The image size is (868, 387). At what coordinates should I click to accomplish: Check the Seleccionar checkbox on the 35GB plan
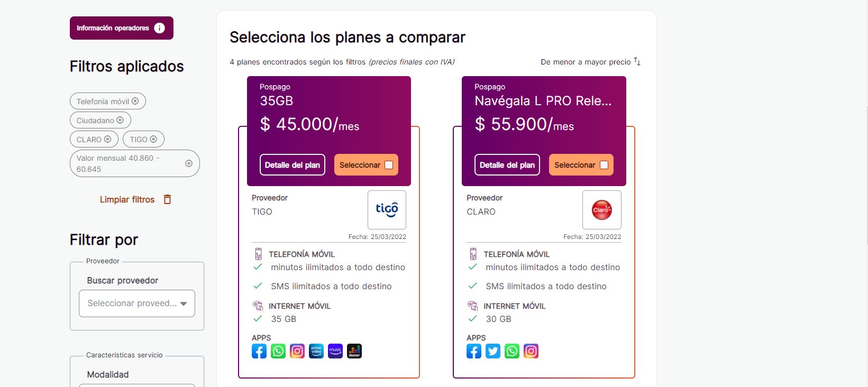pyautogui.click(x=390, y=164)
